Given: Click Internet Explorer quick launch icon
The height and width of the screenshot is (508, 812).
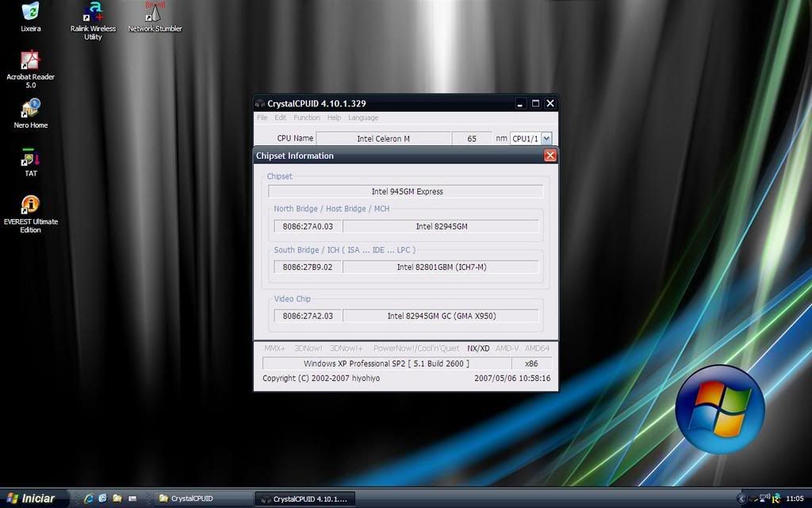Looking at the screenshot, I should point(89,498).
